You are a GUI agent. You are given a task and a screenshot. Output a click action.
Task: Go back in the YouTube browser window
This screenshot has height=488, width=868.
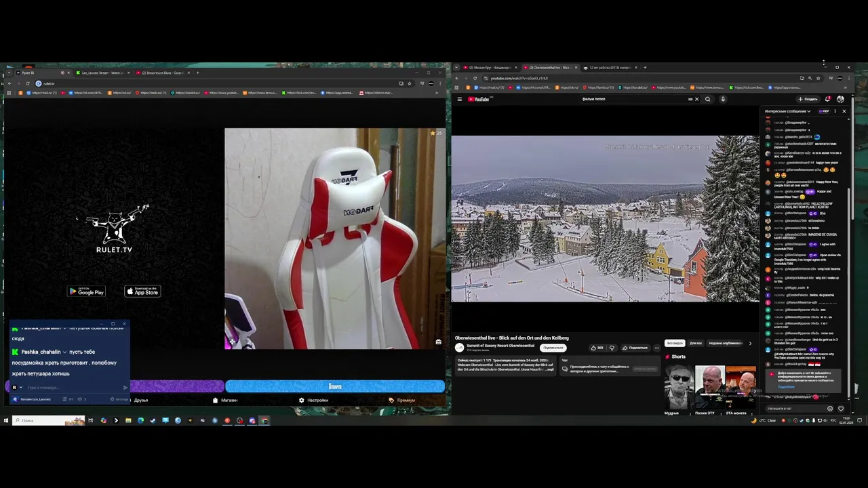(456, 78)
